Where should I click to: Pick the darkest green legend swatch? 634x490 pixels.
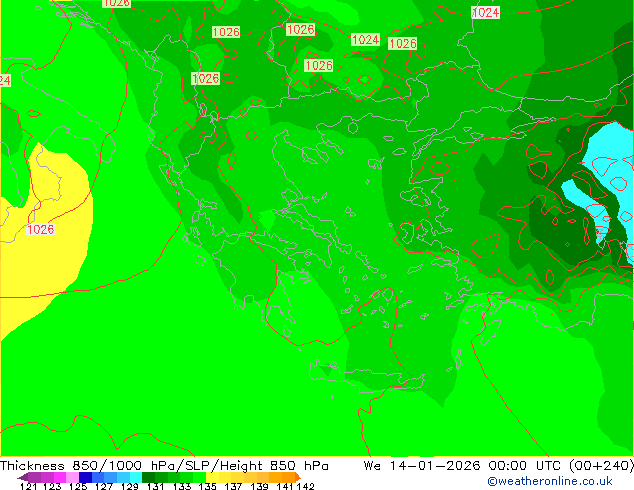148,477
